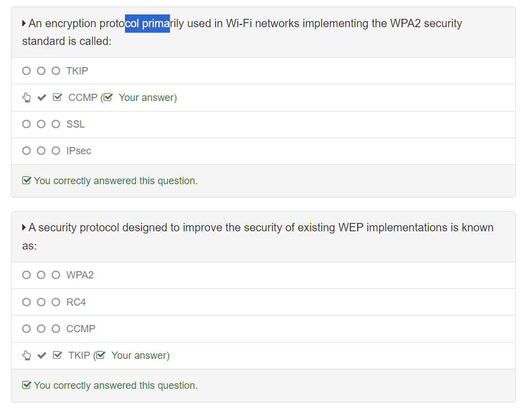Toggle the checked box beside the last TKIP answer
532x411 pixels.
57,356
